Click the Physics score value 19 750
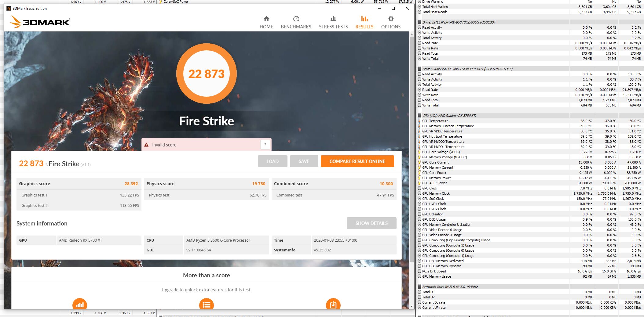644x317 pixels. coord(259,184)
